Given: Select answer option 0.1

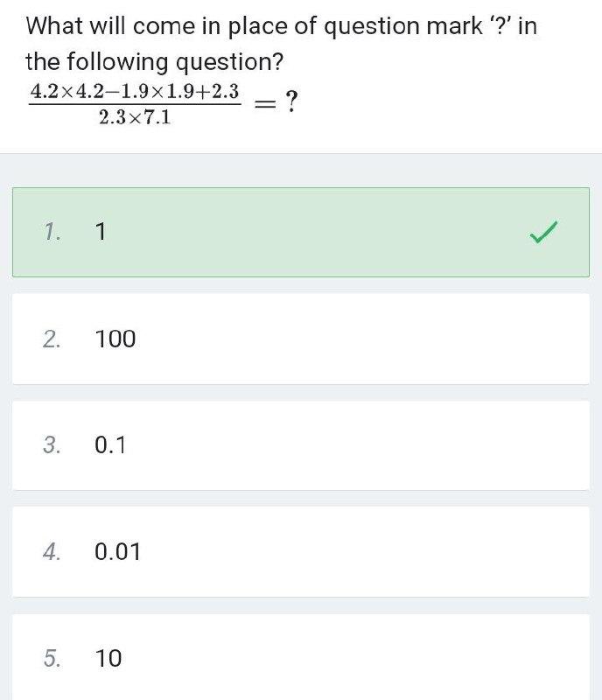Looking at the screenshot, I should pos(110,445).
